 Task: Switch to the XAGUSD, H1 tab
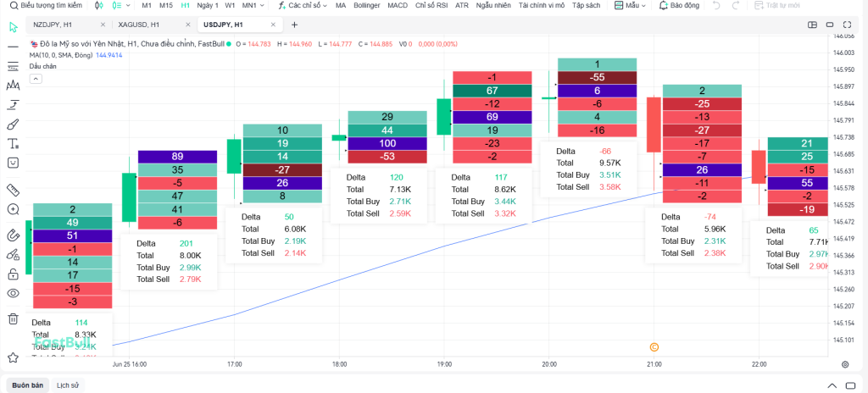pos(139,25)
